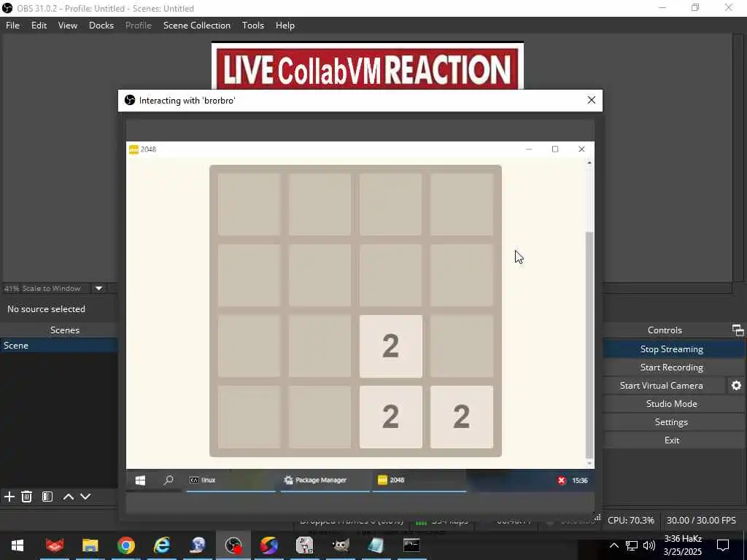The image size is (747, 560).
Task: Open the Tools menu
Action: click(x=252, y=26)
